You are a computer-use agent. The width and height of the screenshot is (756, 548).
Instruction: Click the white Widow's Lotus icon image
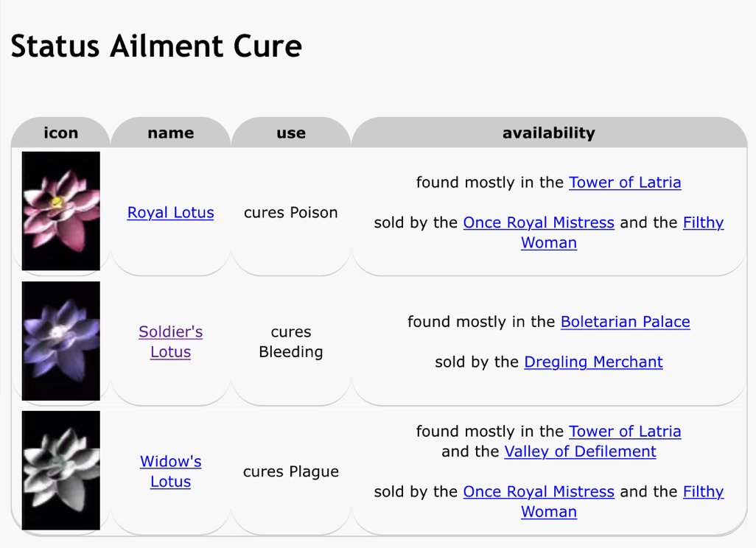(60, 471)
